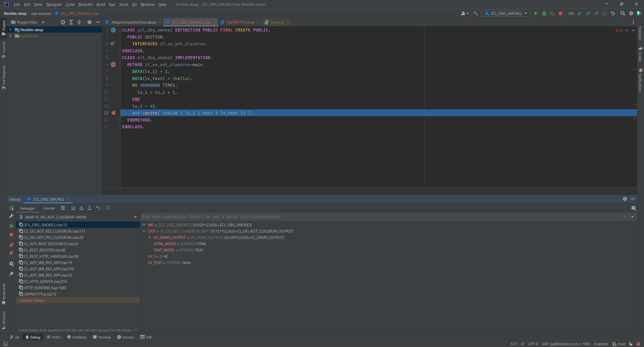Click the Evaluate expression input field
644x347 pixels.
(x=380, y=217)
